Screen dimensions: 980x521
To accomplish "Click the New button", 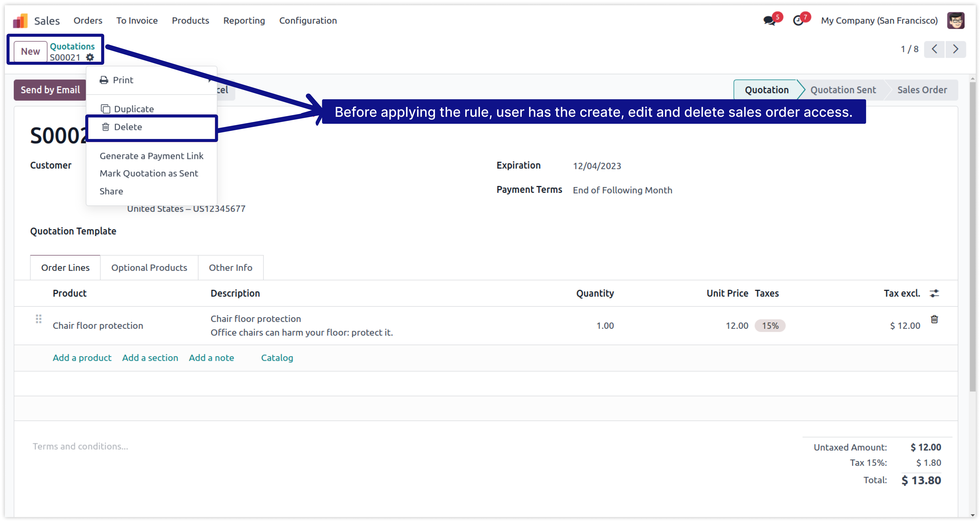I will (30, 51).
